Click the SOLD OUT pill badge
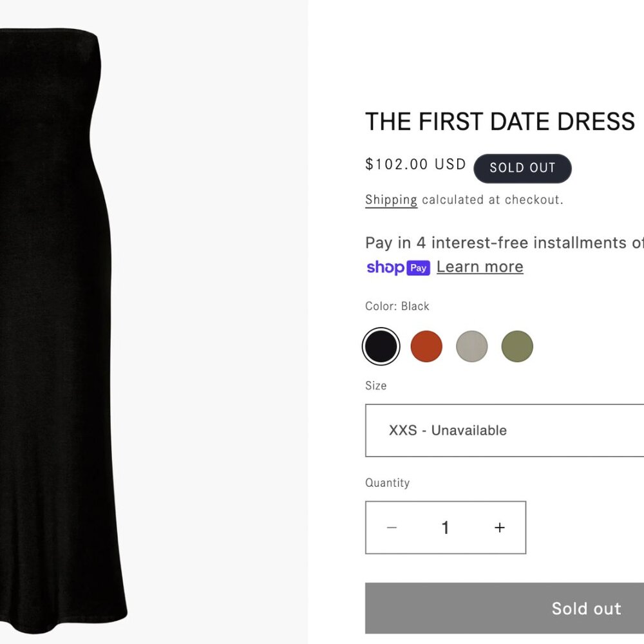 pos(522,168)
